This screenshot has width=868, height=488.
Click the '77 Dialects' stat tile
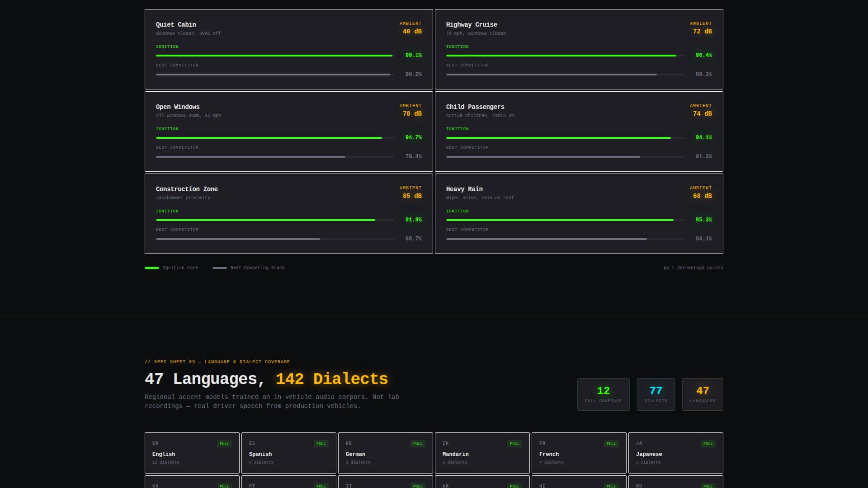656,394
